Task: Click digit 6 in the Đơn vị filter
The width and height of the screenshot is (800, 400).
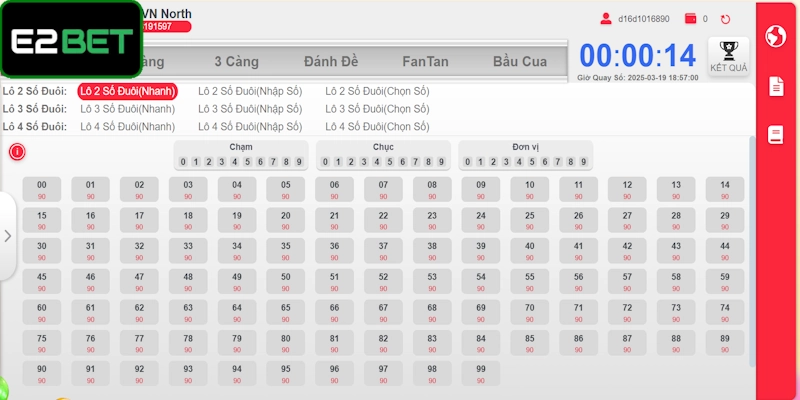Action: coord(545,162)
